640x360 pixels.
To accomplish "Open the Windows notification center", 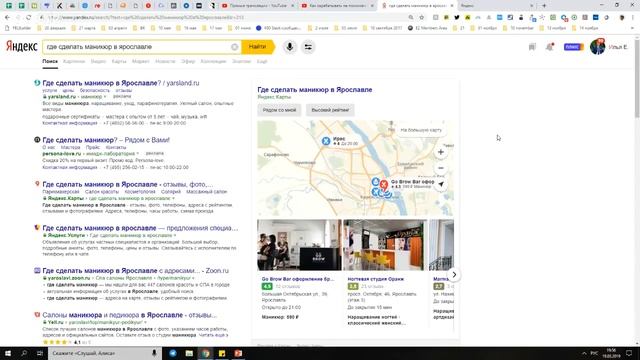I will pos(629,353).
